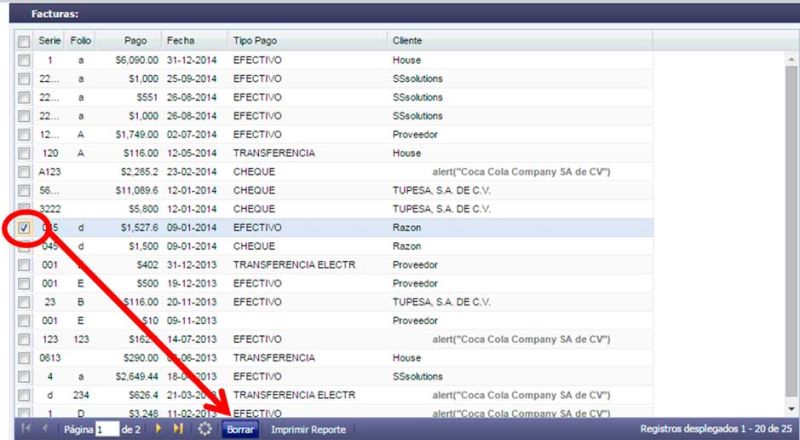
Task: Go to next page arrow
Action: [158, 429]
